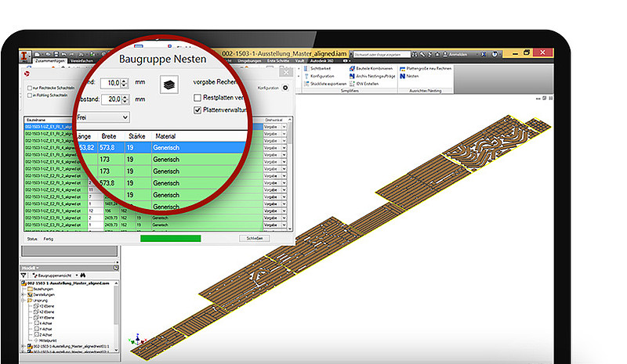This screenshot has height=364, width=627.
Task: Click the home icon in title bar
Action: coord(437,54)
